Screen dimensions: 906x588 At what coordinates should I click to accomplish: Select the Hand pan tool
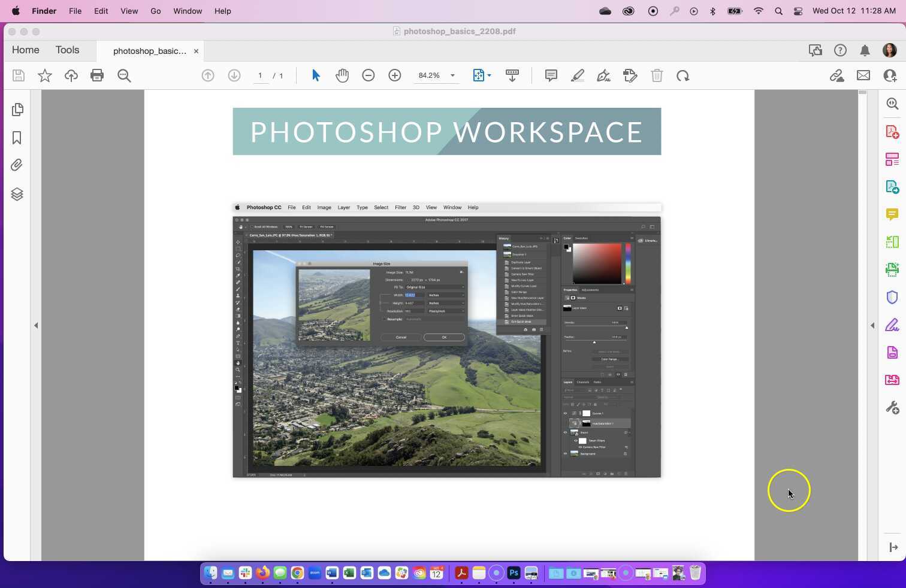point(342,75)
